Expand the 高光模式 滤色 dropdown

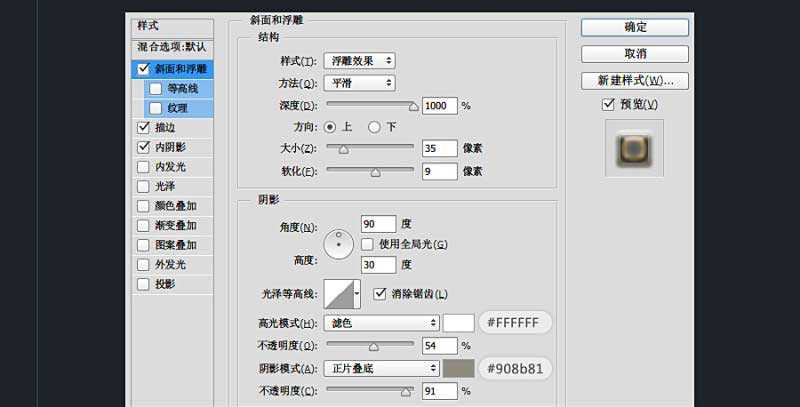point(380,323)
